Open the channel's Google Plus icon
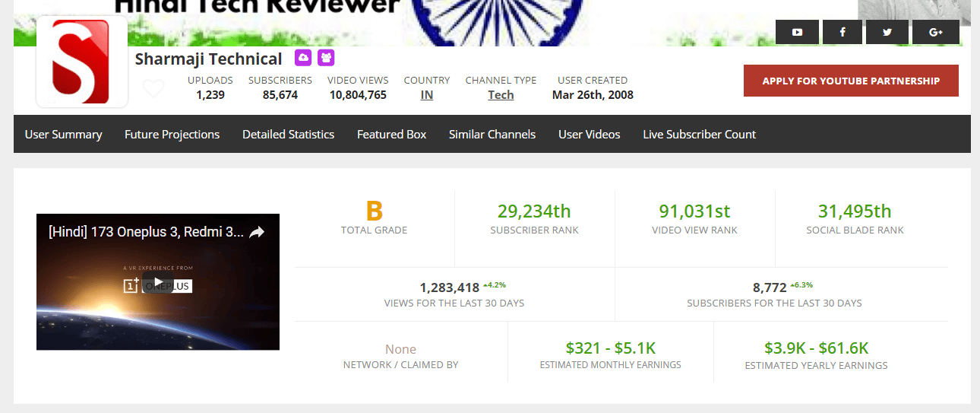Viewport: 980px width, 413px height. coord(935,32)
